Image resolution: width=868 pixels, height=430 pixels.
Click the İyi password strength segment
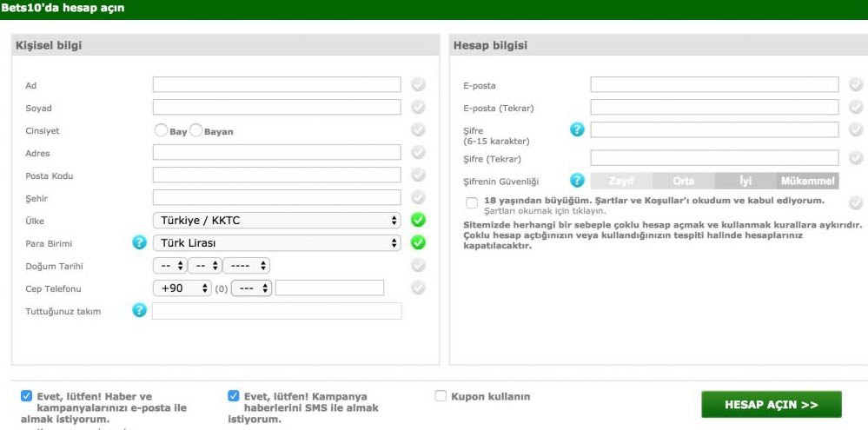tap(745, 181)
